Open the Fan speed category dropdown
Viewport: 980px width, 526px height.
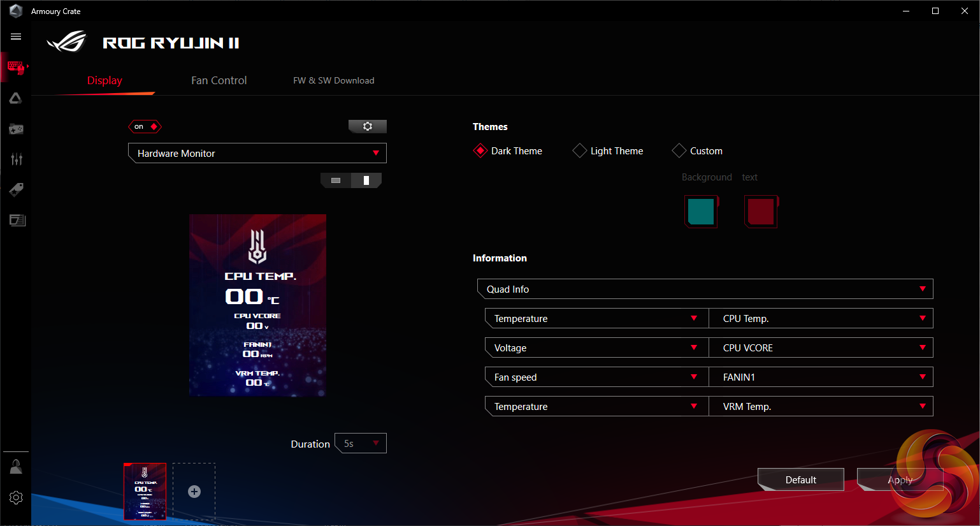point(597,377)
